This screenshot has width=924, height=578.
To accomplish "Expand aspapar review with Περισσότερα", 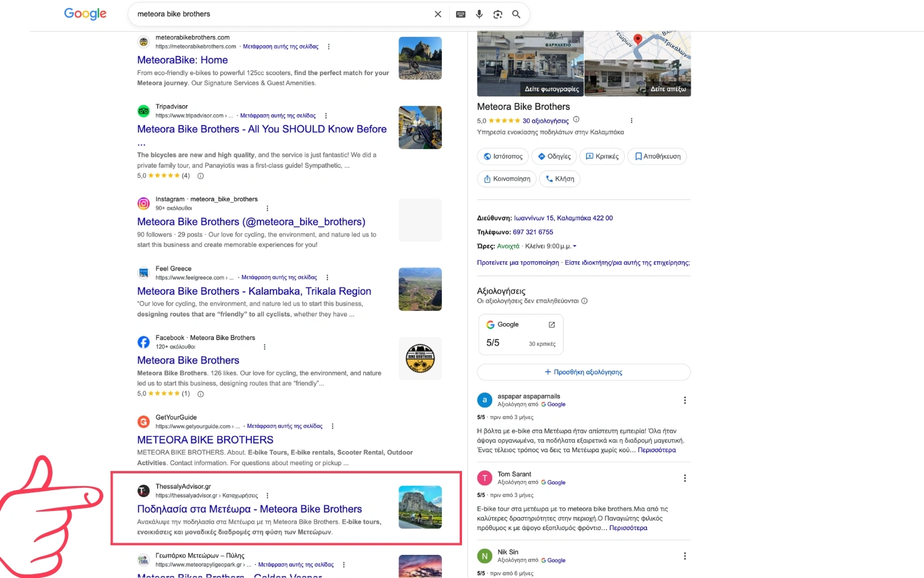I will [x=657, y=450].
